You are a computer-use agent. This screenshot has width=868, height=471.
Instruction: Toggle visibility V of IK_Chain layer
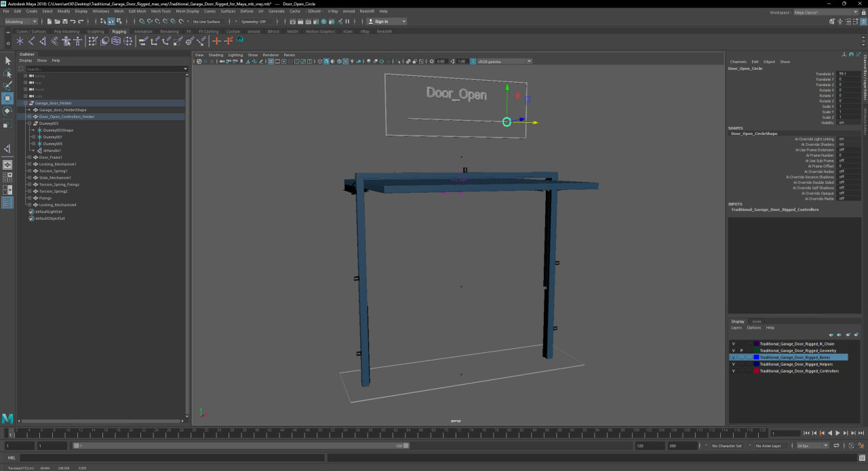[x=733, y=344]
